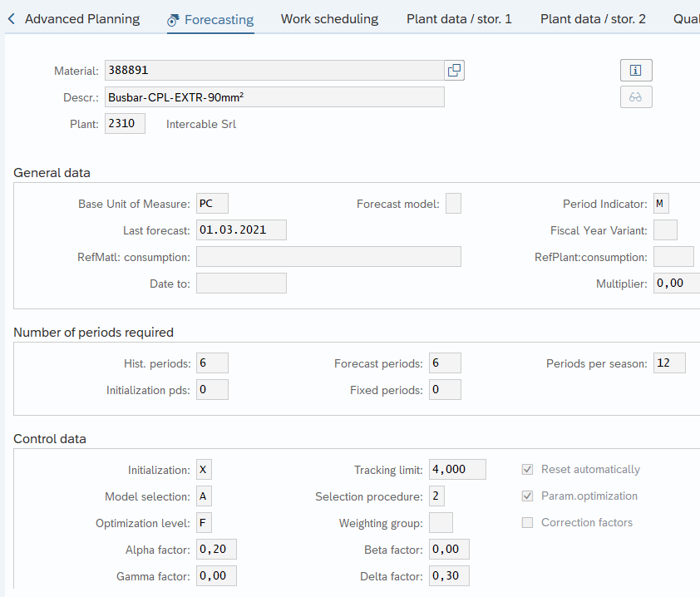
Task: Toggle the Reset automatically checkbox
Action: pyautogui.click(x=527, y=470)
